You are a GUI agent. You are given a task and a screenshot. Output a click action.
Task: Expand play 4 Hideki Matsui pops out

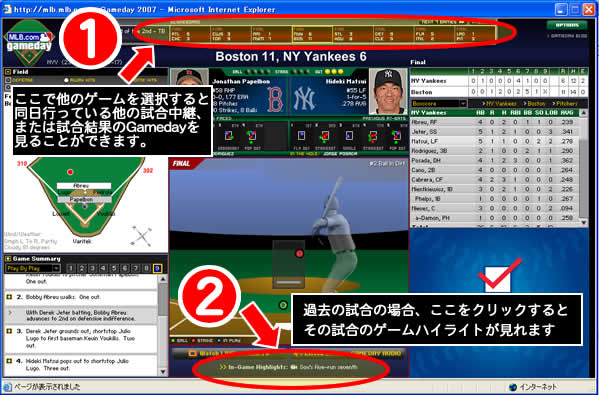[x=9, y=361]
